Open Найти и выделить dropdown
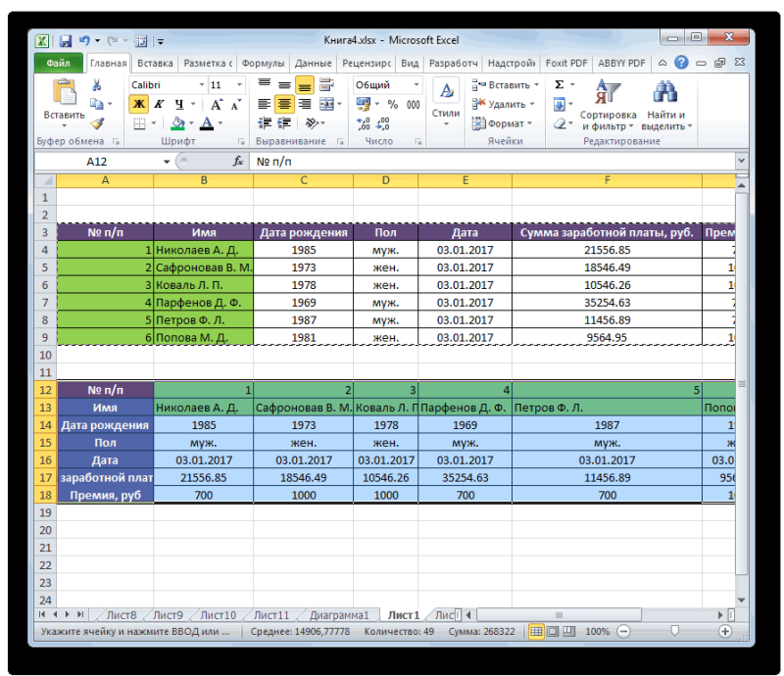This screenshot has width=784, height=676. [x=666, y=105]
